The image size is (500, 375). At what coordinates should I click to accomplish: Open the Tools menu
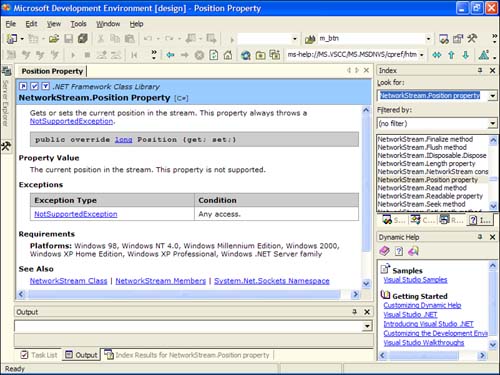pos(78,24)
